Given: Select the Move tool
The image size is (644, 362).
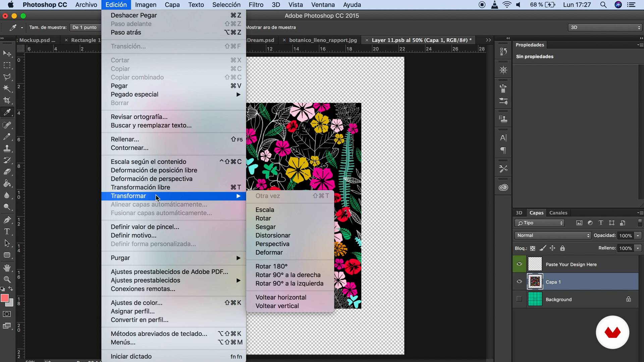Looking at the screenshot, I should (x=7, y=54).
